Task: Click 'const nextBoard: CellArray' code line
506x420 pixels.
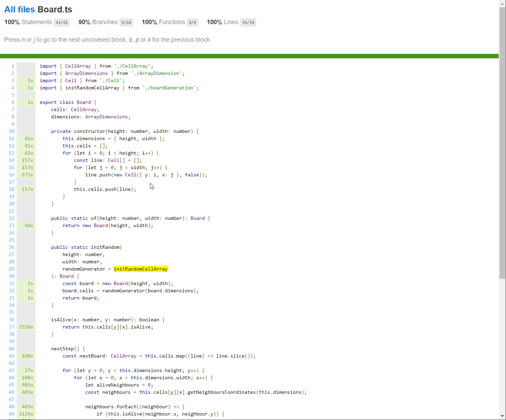Action: point(159,356)
